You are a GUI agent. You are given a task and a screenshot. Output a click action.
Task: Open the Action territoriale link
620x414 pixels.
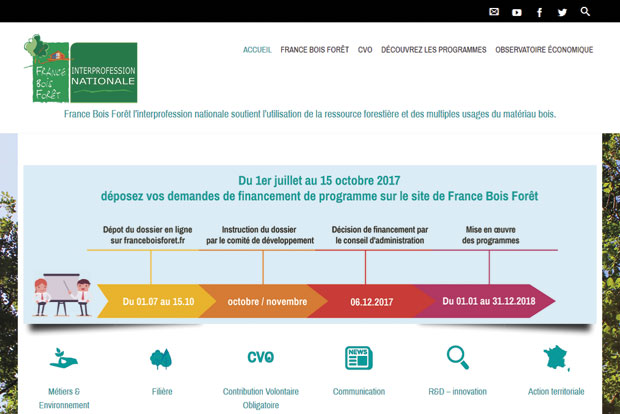pos(556,391)
